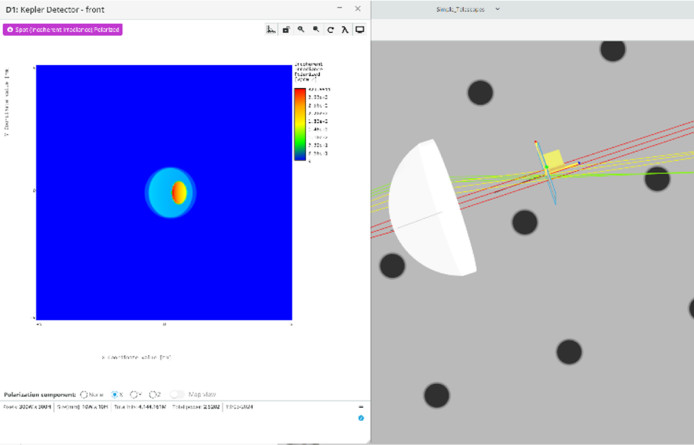694x445 pixels.
Task: Click the filled zoom magnifier icon
Action: coord(316,30)
